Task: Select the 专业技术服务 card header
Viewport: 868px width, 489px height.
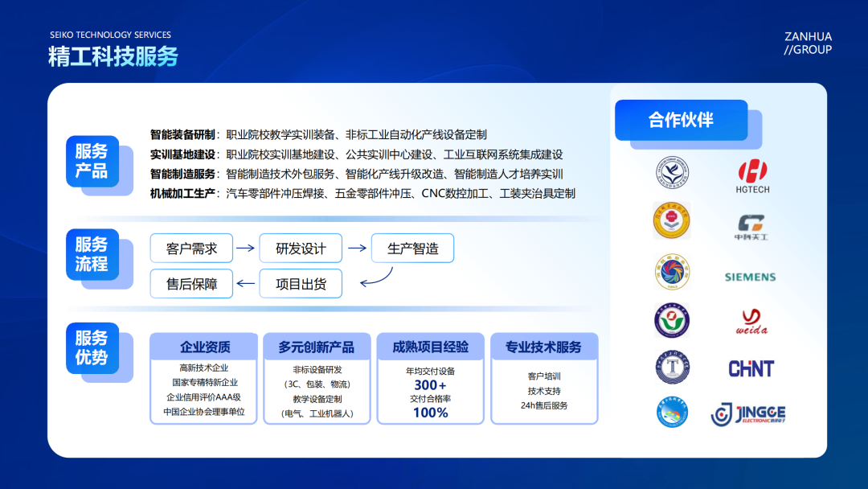Action: pyautogui.click(x=544, y=347)
